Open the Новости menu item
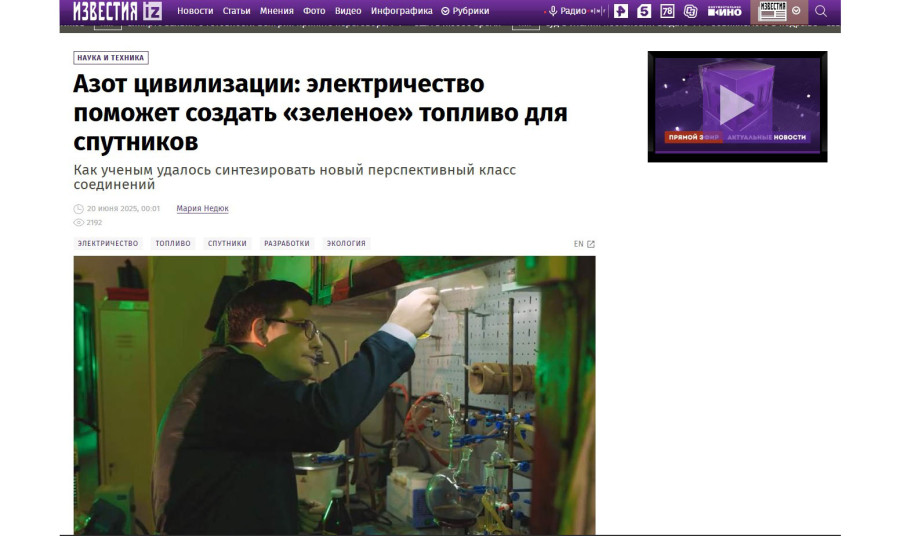Image resolution: width=900 pixels, height=536 pixels. [195, 11]
